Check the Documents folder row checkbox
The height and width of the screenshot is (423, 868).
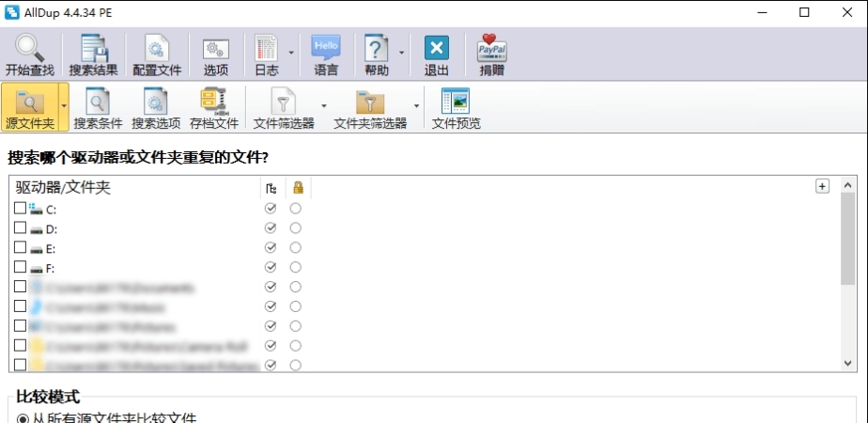(20, 287)
